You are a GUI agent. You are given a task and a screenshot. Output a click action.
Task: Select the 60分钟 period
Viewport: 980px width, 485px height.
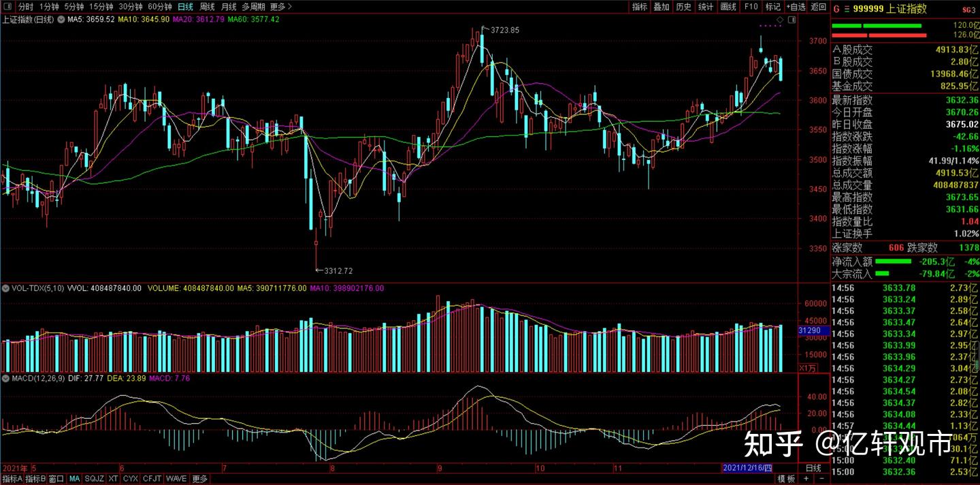(160, 7)
